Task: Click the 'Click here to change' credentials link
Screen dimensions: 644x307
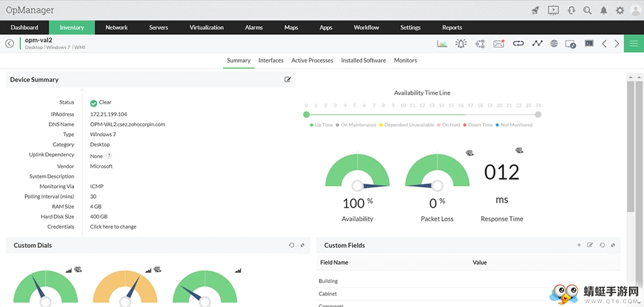Action: 113,227
